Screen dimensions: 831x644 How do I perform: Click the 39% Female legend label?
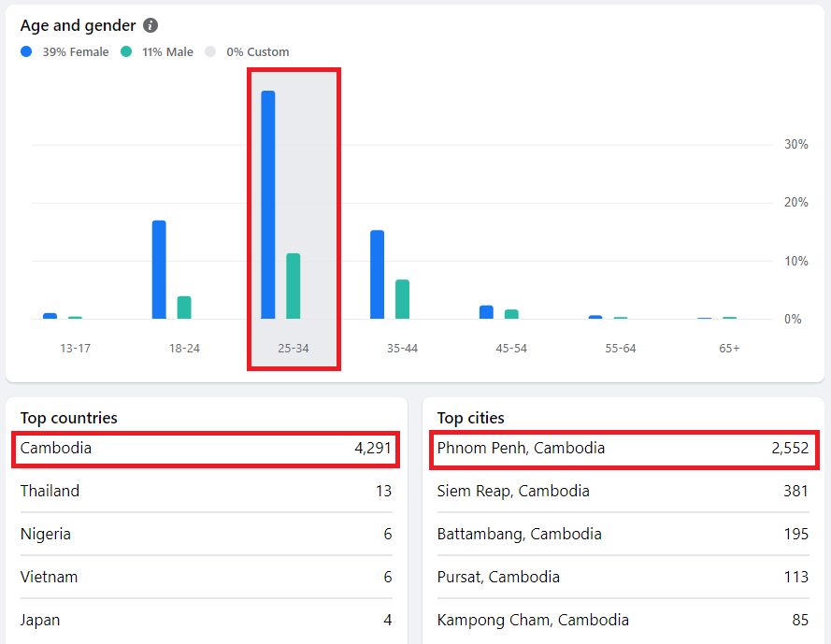pyautogui.click(x=76, y=52)
